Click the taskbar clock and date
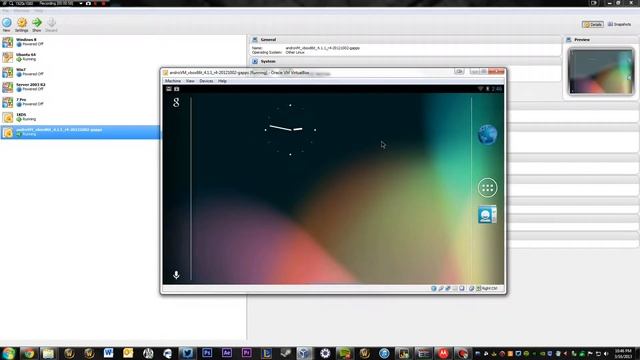 click(x=623, y=353)
